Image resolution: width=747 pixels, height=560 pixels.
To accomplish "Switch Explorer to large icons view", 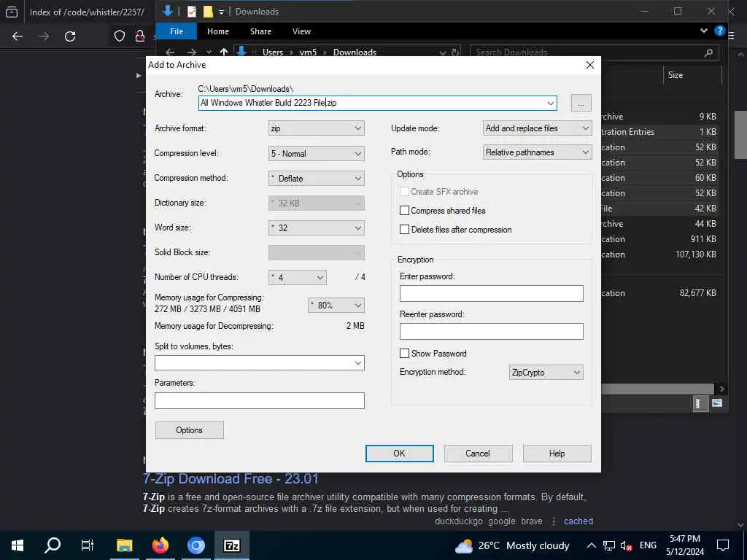I will (717, 403).
